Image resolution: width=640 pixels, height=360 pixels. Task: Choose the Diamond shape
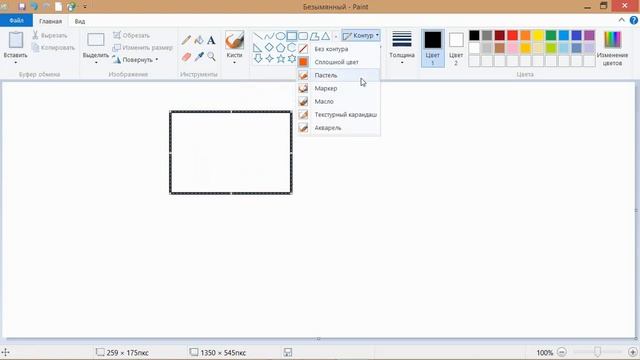(x=269, y=48)
